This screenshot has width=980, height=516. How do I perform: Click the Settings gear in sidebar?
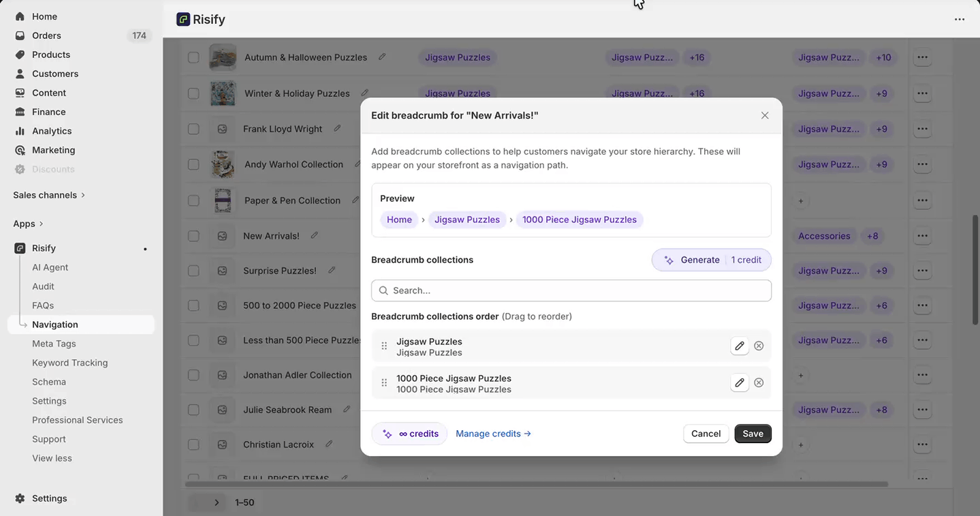coord(20,498)
